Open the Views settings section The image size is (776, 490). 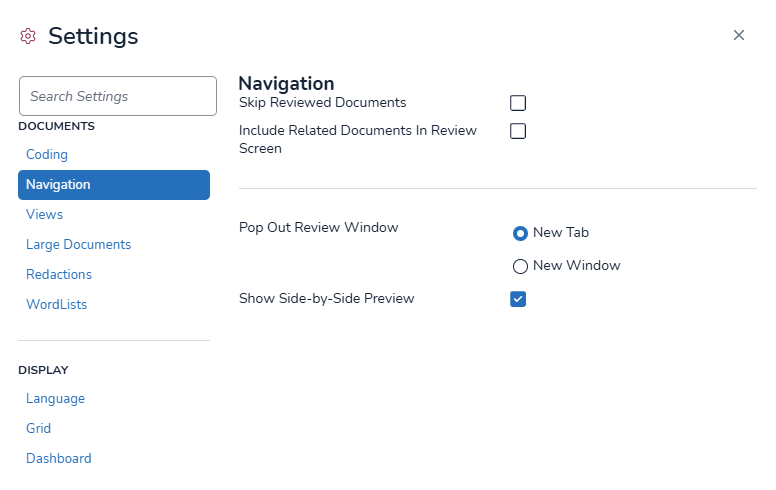pyautogui.click(x=44, y=215)
